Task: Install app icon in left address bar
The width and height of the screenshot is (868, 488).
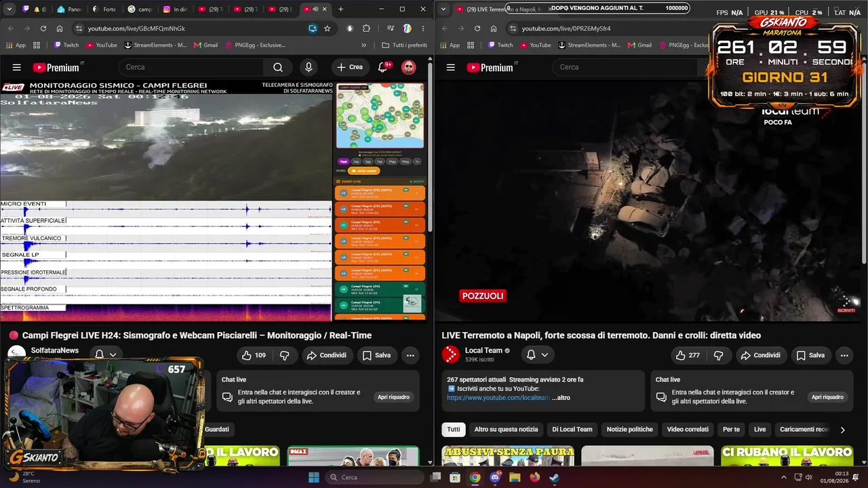Action: point(313,28)
